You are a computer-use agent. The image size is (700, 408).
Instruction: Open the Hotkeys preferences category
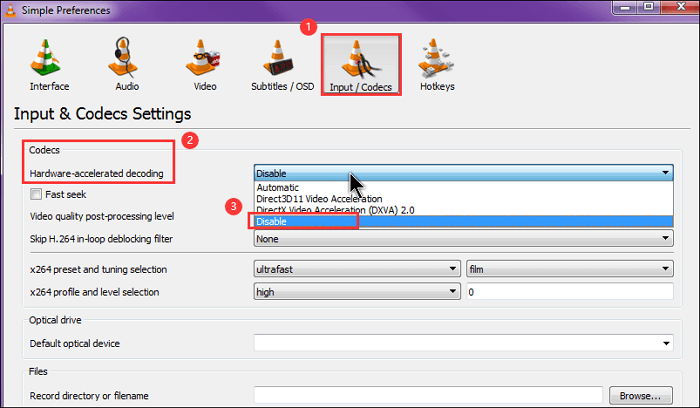pos(437,65)
